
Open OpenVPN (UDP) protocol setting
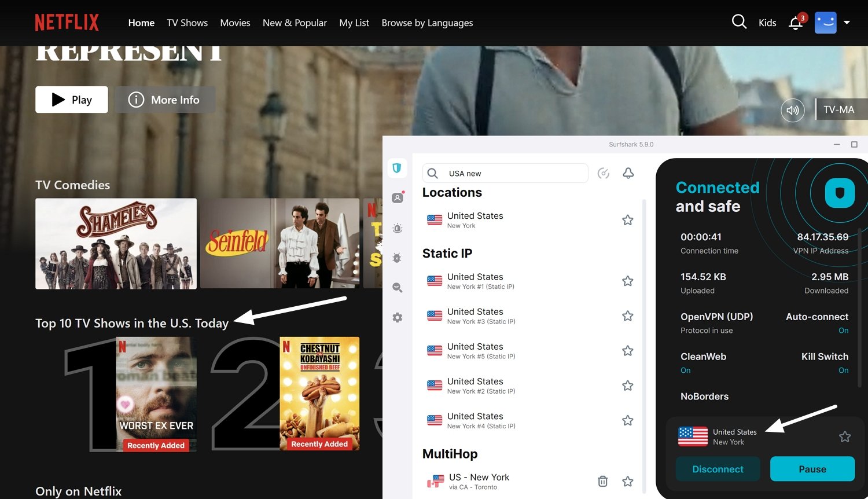pos(717,322)
